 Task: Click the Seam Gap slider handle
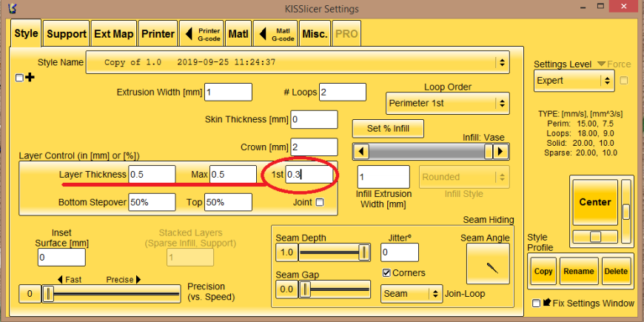click(x=304, y=289)
